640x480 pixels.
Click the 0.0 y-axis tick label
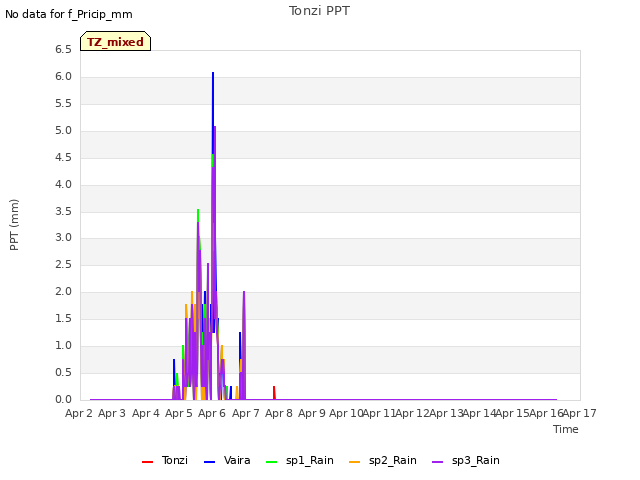tap(63, 399)
